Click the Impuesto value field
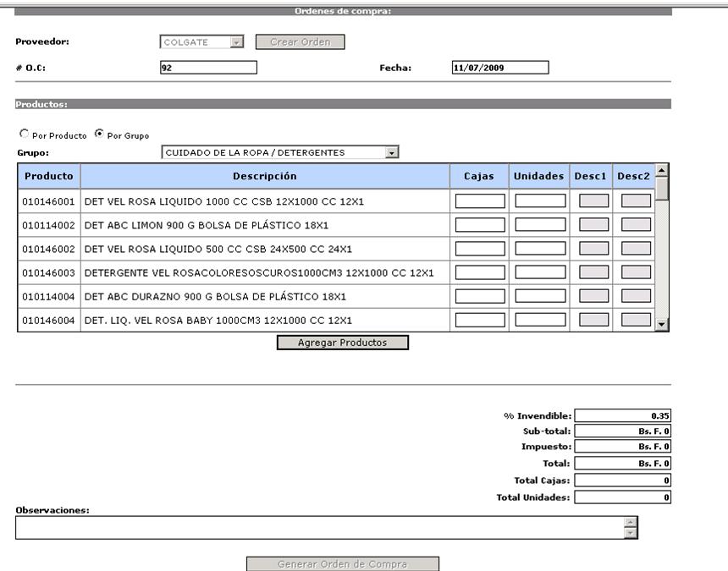 click(622, 446)
